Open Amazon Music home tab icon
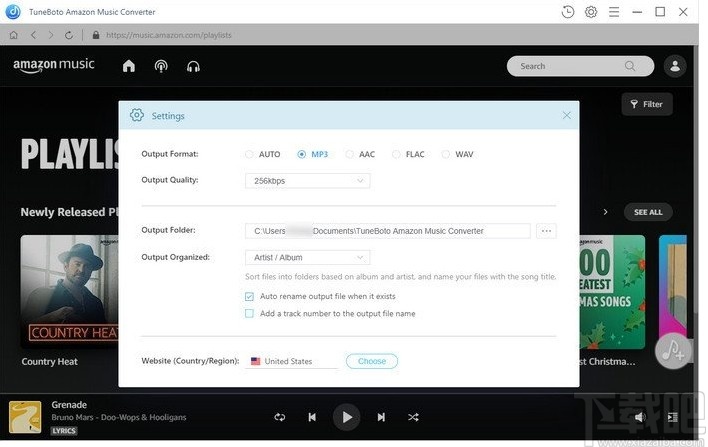This screenshot has width=708, height=447. click(x=129, y=66)
